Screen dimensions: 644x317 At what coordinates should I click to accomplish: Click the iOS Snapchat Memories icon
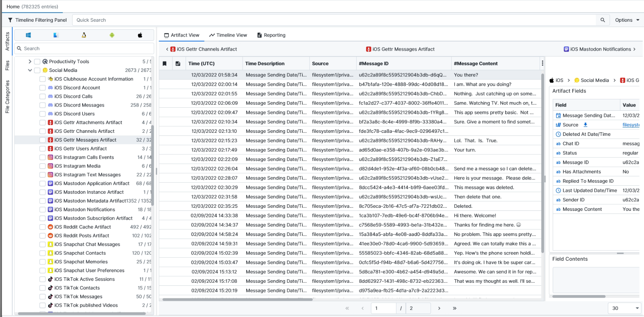click(50, 262)
